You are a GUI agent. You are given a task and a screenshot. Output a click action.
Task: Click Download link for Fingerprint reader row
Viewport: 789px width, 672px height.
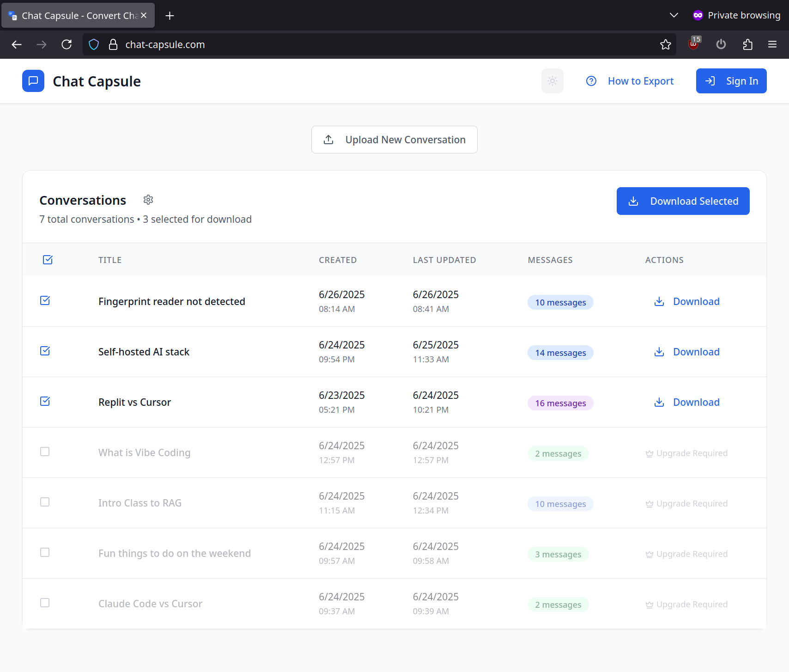click(696, 301)
